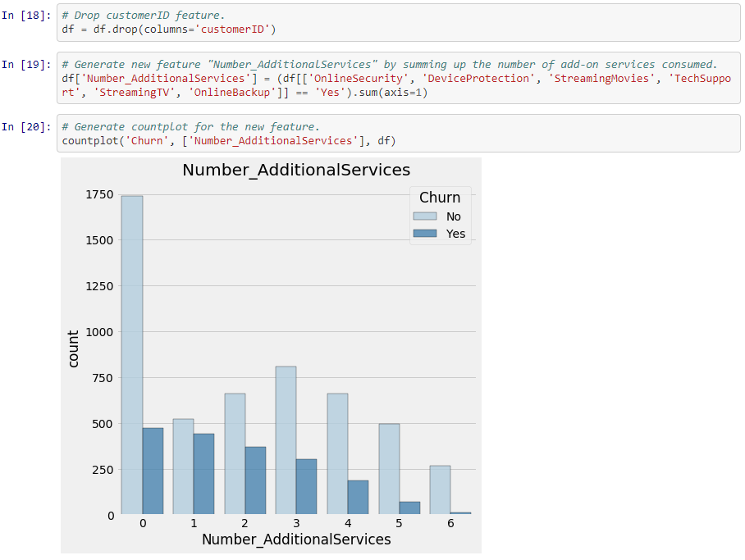Click the 'StreamingTV' string in cell 19

click(x=135, y=93)
